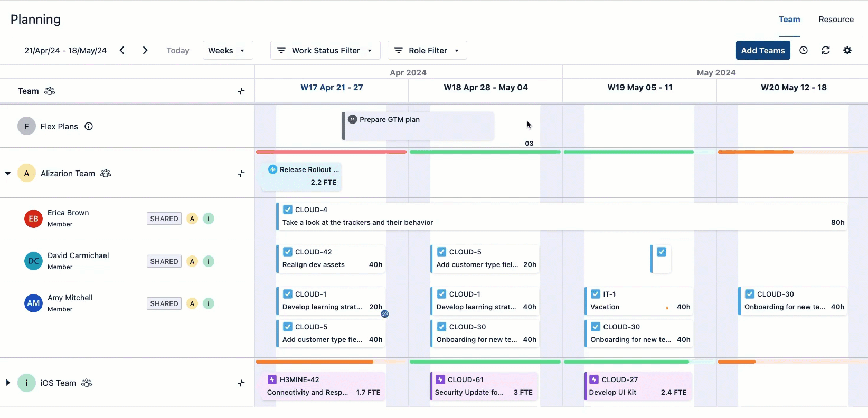Screen dimensions: 868x418
Task: Toggle checkbox on CLOUD-4 task
Action: coord(288,210)
